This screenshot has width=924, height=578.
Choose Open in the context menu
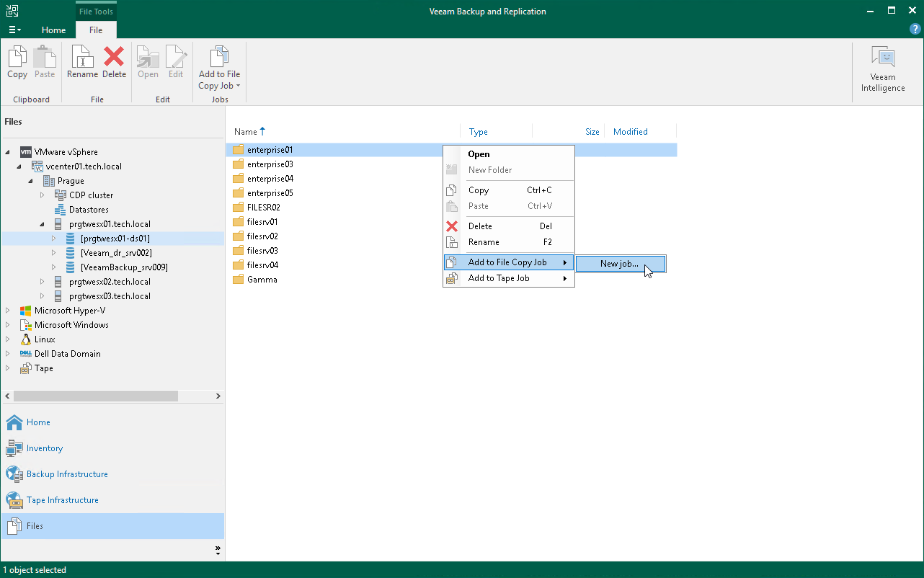(x=509, y=154)
